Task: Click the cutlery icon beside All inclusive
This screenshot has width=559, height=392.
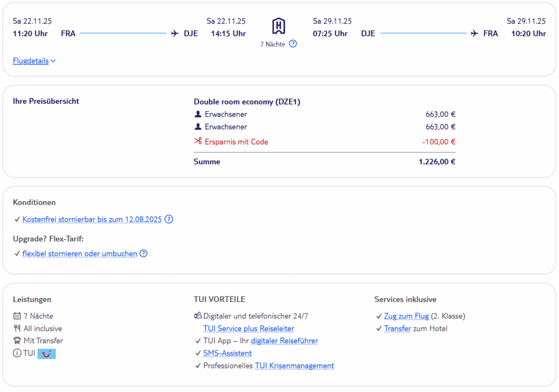Action: coord(17,328)
